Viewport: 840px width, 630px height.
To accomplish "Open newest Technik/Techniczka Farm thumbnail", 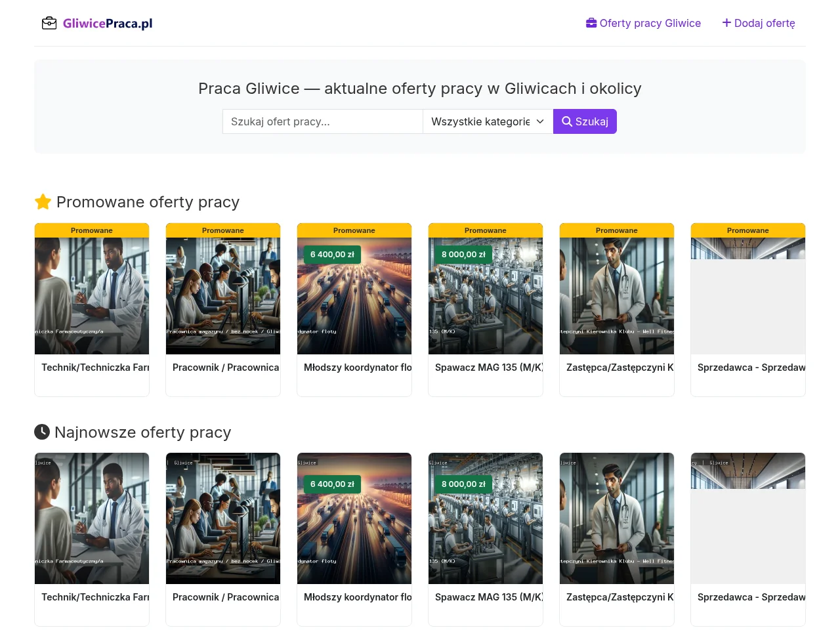I will click(92, 518).
